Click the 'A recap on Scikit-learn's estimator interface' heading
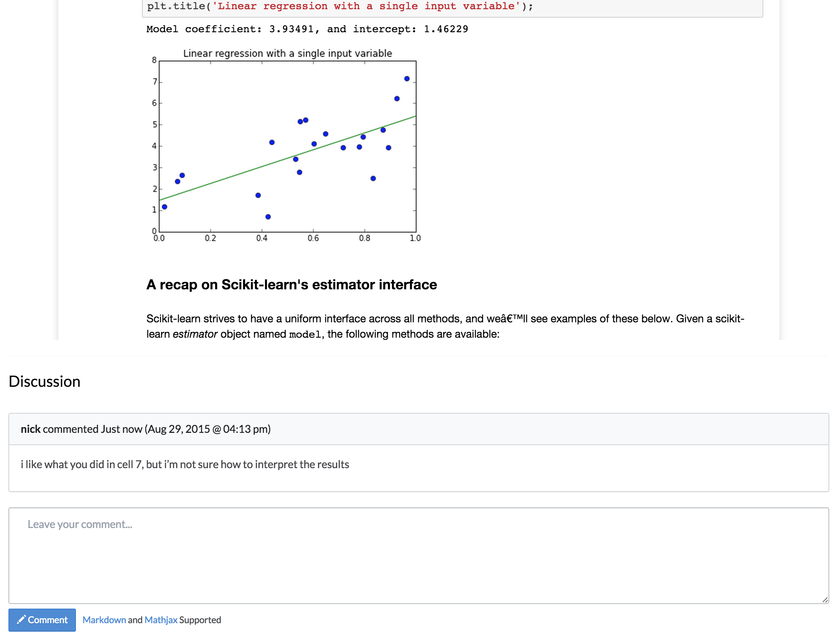This screenshot has width=840, height=637. tap(292, 285)
